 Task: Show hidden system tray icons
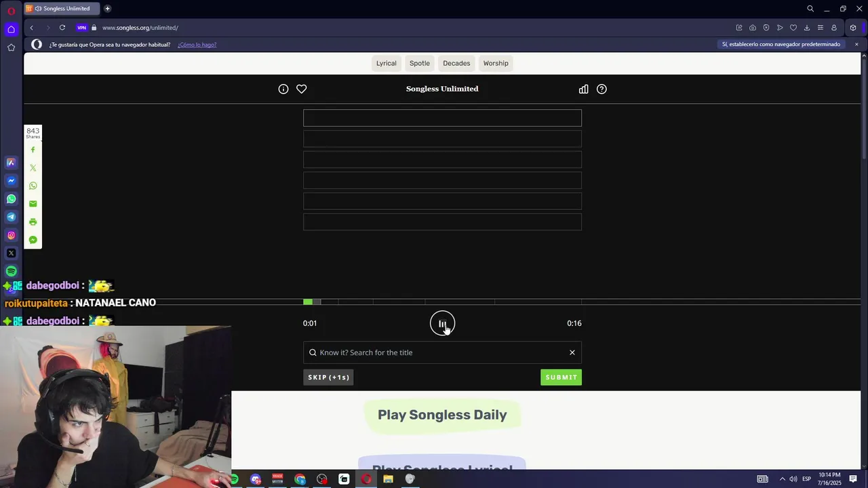point(782,479)
